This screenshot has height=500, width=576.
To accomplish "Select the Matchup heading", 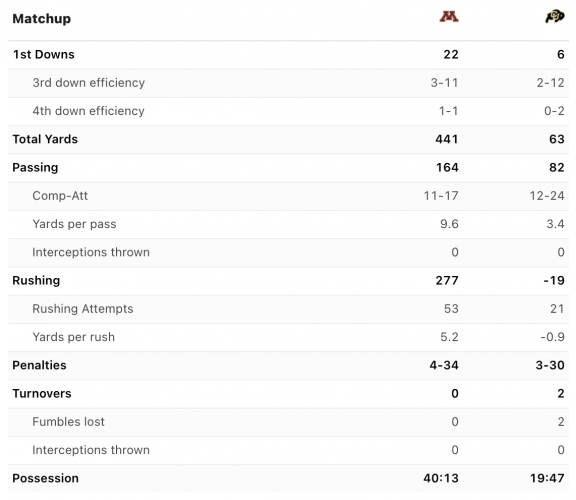I will pos(42,19).
